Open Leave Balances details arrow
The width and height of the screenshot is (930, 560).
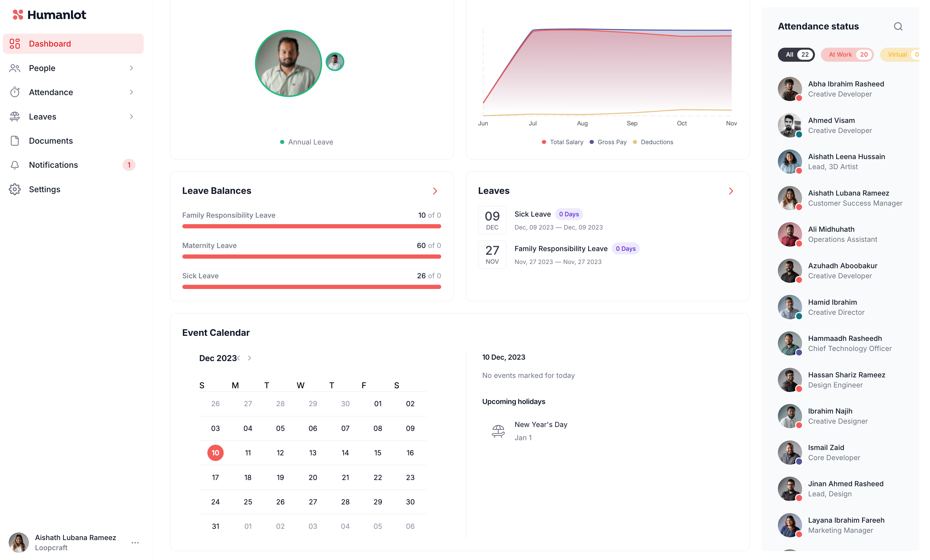pyautogui.click(x=435, y=191)
